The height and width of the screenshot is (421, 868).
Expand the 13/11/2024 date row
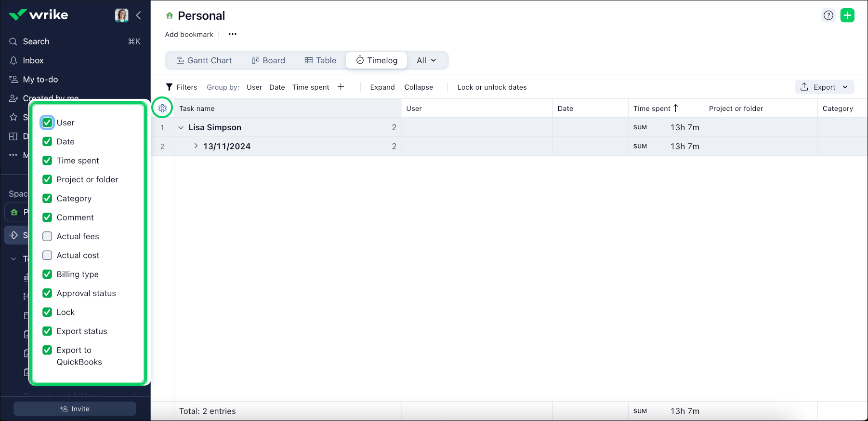tap(196, 146)
